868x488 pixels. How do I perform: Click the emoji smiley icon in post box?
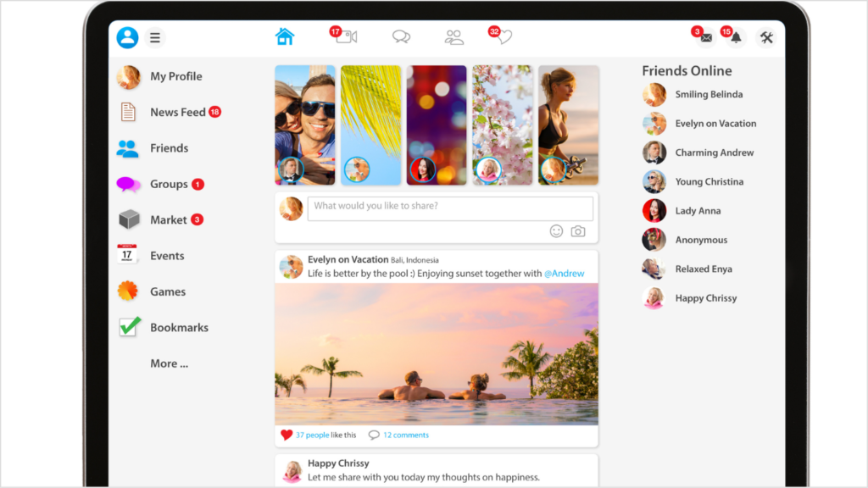(556, 231)
